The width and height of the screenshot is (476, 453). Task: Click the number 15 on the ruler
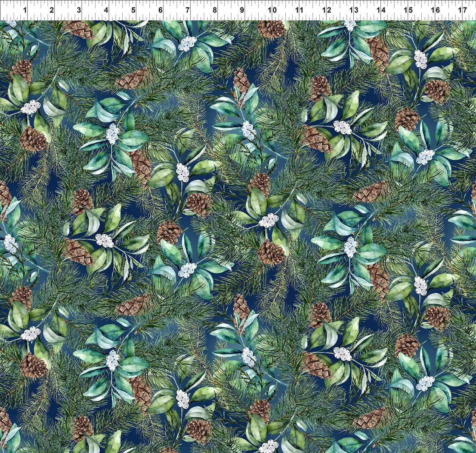coord(408,10)
